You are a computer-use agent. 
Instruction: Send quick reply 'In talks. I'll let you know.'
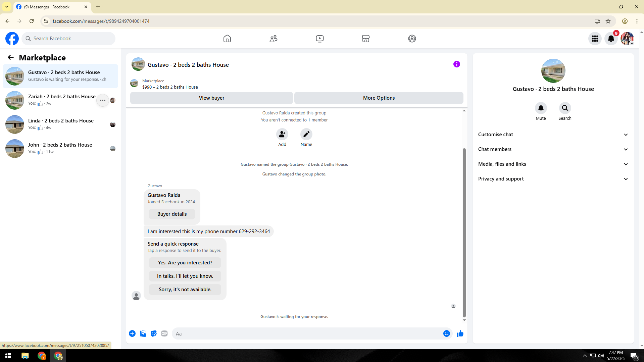pyautogui.click(x=185, y=276)
